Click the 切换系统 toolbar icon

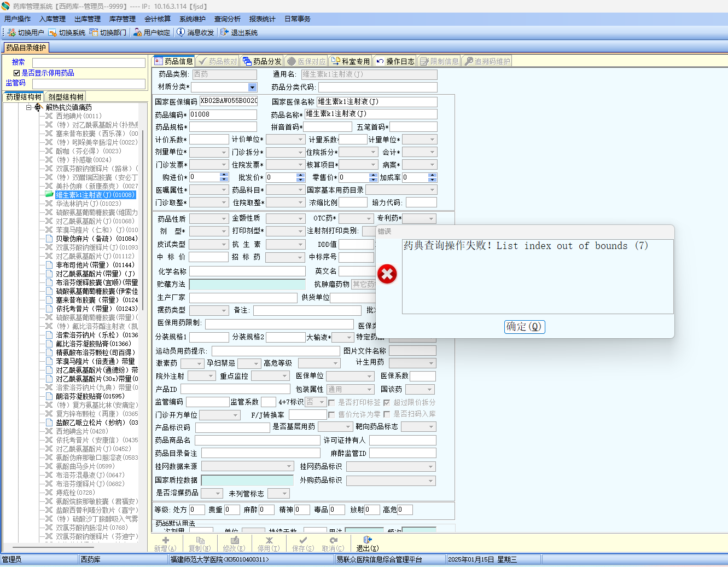tap(53, 32)
